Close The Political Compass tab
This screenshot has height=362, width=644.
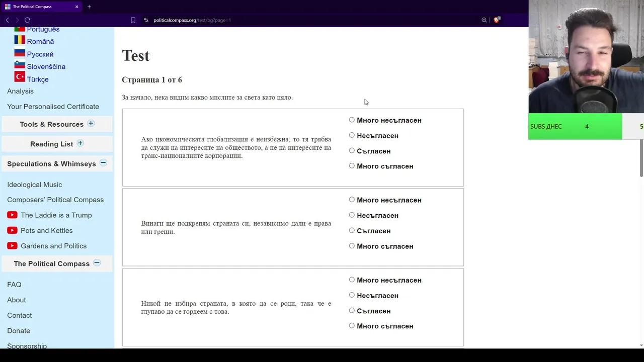tap(76, 7)
